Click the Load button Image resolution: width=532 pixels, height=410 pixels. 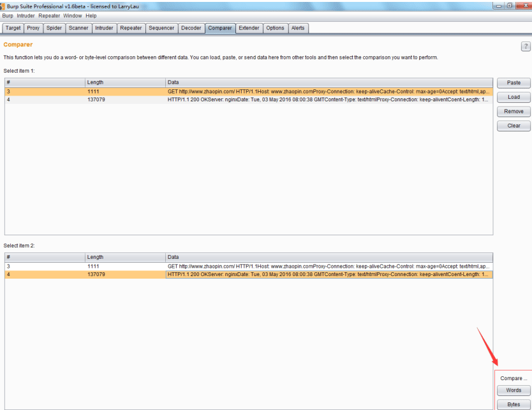(514, 97)
